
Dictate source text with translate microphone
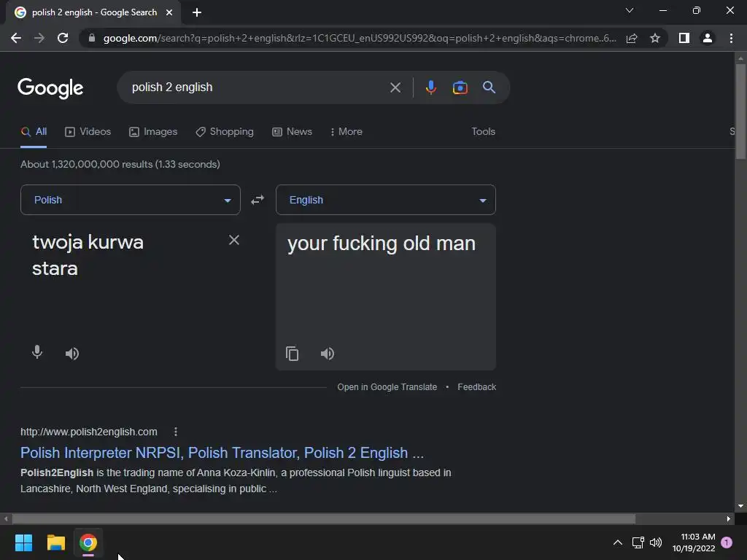point(37,352)
